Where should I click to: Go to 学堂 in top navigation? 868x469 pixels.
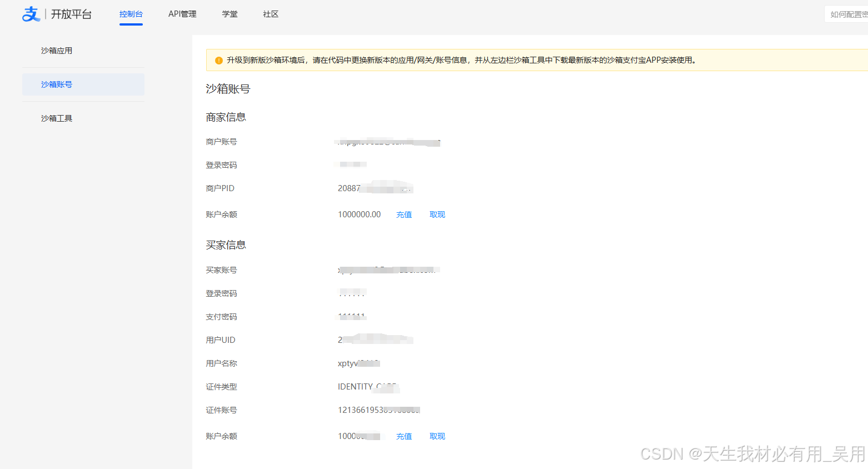tap(230, 14)
